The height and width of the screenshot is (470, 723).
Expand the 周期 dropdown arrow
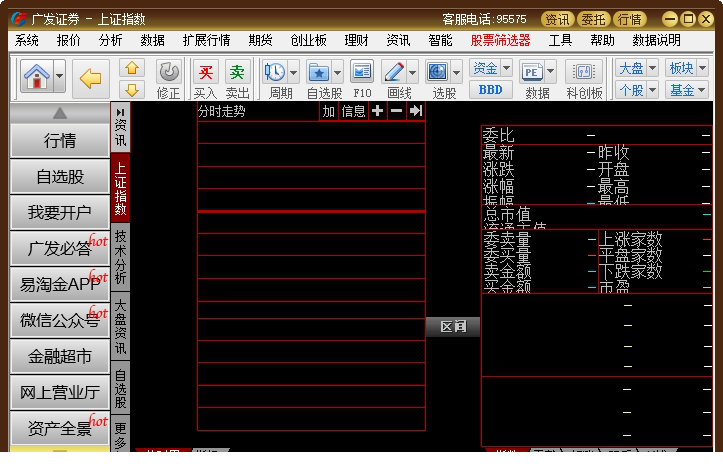click(x=294, y=72)
